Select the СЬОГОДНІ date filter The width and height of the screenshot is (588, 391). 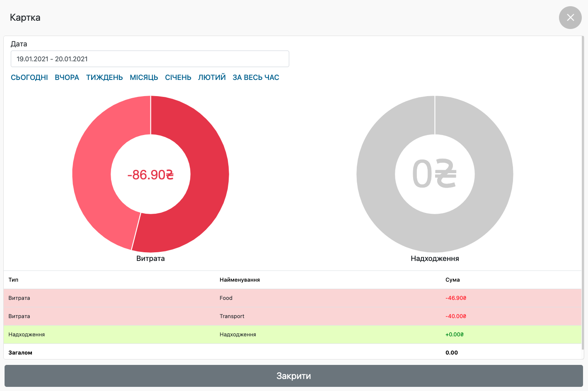pyautogui.click(x=29, y=77)
